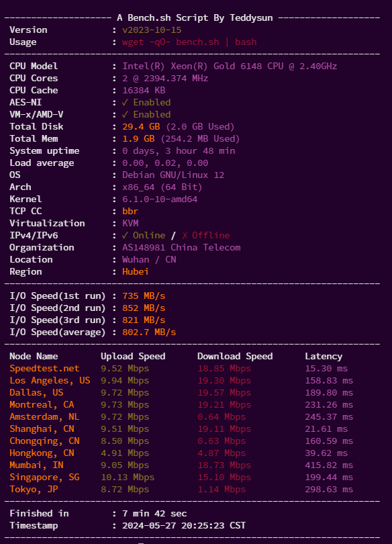Click the I/O average 802.7 MB/s value
392x544 pixels.
149,332
